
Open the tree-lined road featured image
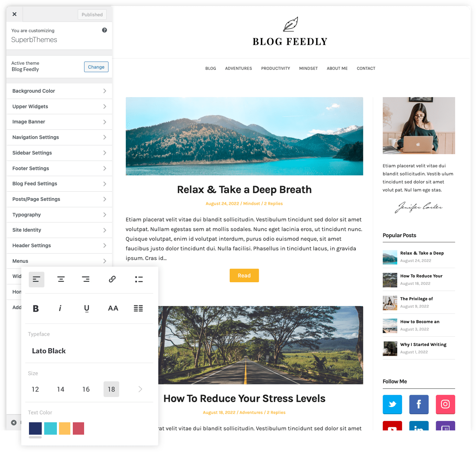coord(260,345)
